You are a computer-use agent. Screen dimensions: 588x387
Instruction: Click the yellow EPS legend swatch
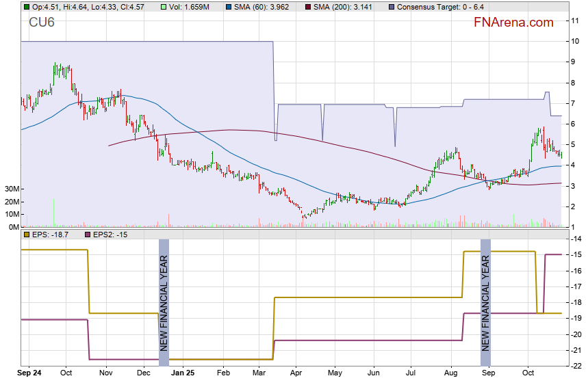(x=26, y=235)
